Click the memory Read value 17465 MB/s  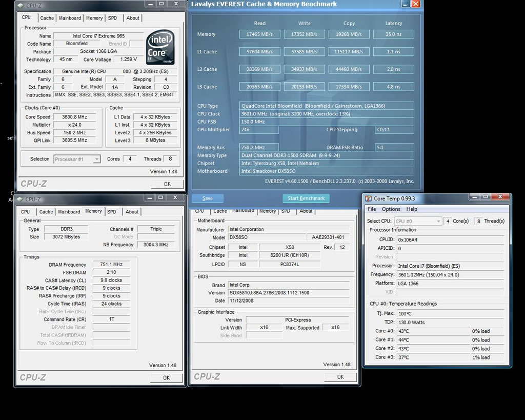point(259,34)
